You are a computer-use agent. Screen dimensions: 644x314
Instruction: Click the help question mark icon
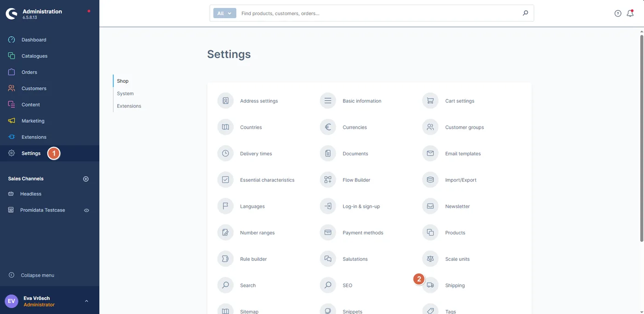coord(618,13)
